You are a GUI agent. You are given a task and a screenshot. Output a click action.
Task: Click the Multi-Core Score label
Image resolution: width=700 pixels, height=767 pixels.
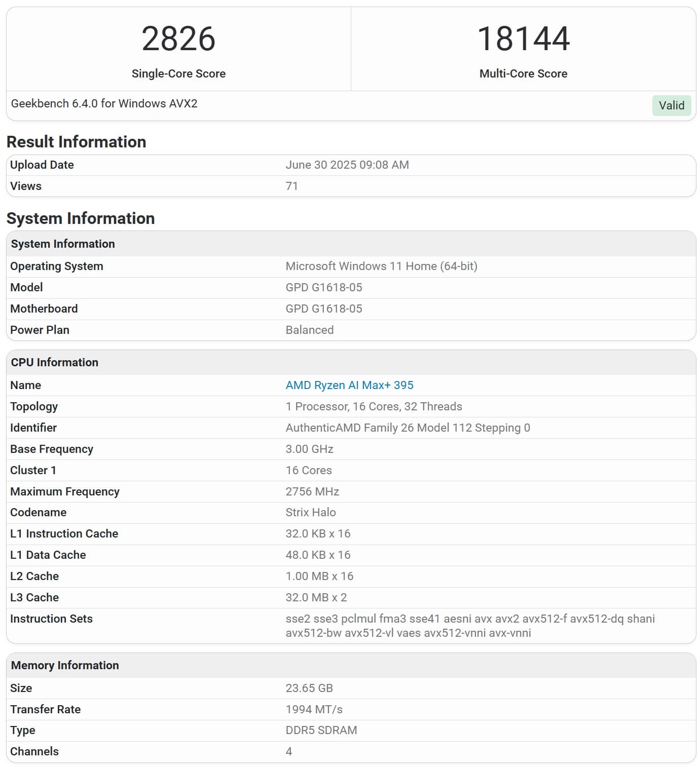[523, 73]
